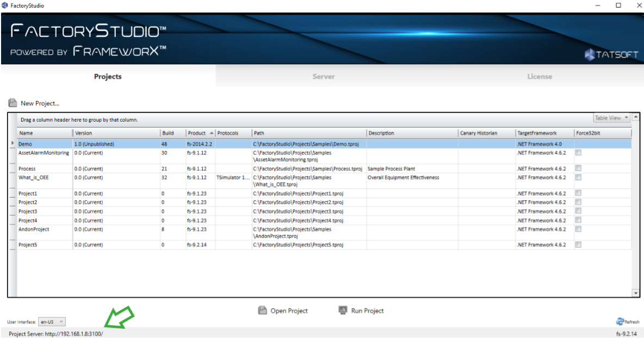The height and width of the screenshot is (338, 644).
Task: Click the Canary Historian column header
Action: (487, 133)
